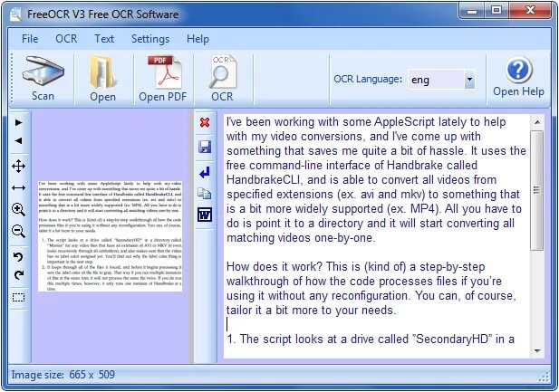Screen dimensions: 559x392
Task: Click the FreeOCR application icon in title bar
Action: pos(15,14)
